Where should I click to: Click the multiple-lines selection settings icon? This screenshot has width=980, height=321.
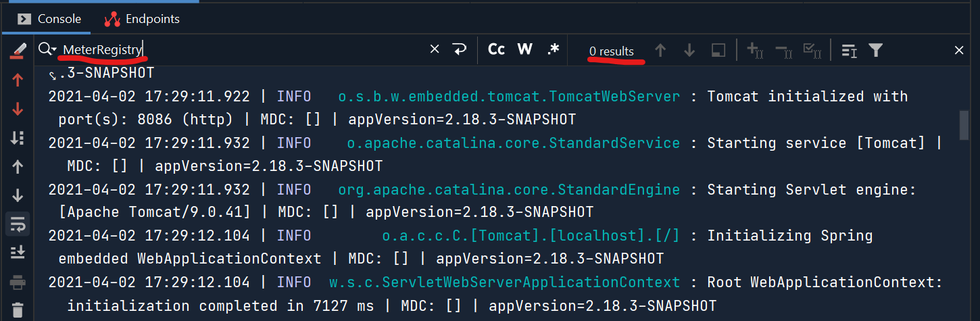tap(849, 50)
